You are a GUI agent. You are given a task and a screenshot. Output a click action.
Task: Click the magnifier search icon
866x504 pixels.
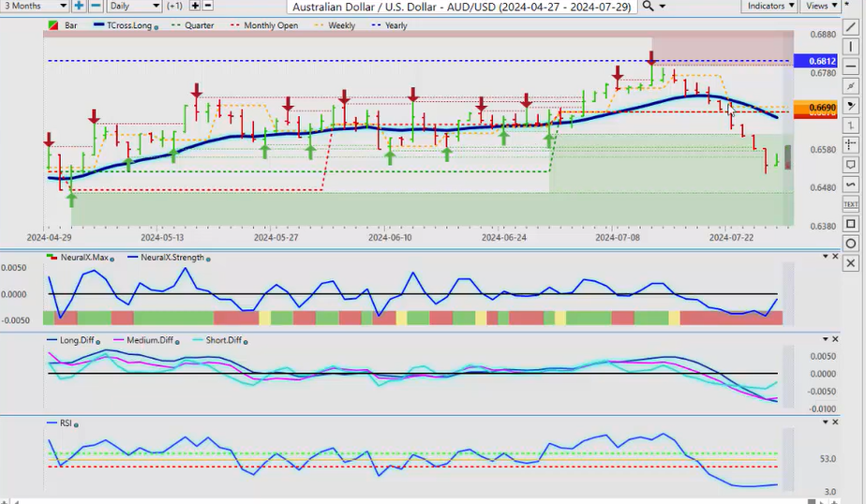point(648,7)
